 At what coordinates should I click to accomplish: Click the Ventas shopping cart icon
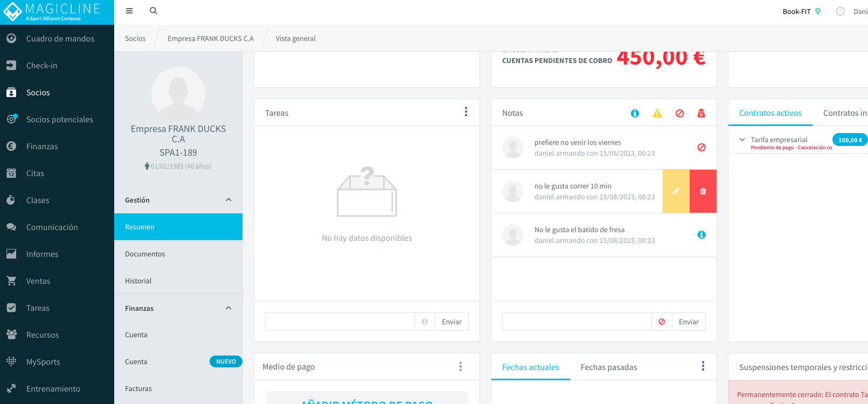click(x=11, y=281)
